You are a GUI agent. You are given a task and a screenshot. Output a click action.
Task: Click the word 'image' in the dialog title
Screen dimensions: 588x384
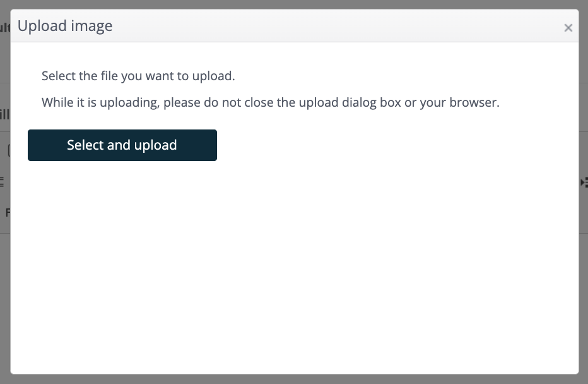pyautogui.click(x=91, y=26)
